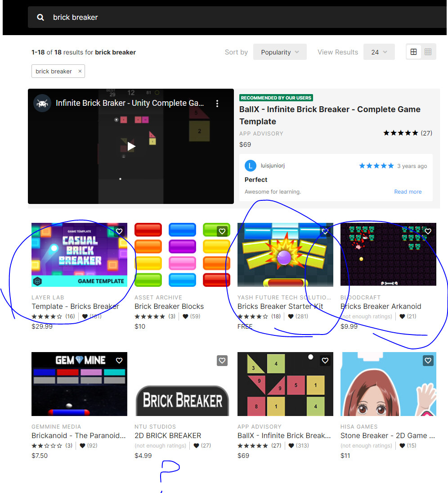Click LAYER LAB publisher name
The width and height of the screenshot is (448, 493).
click(x=48, y=298)
